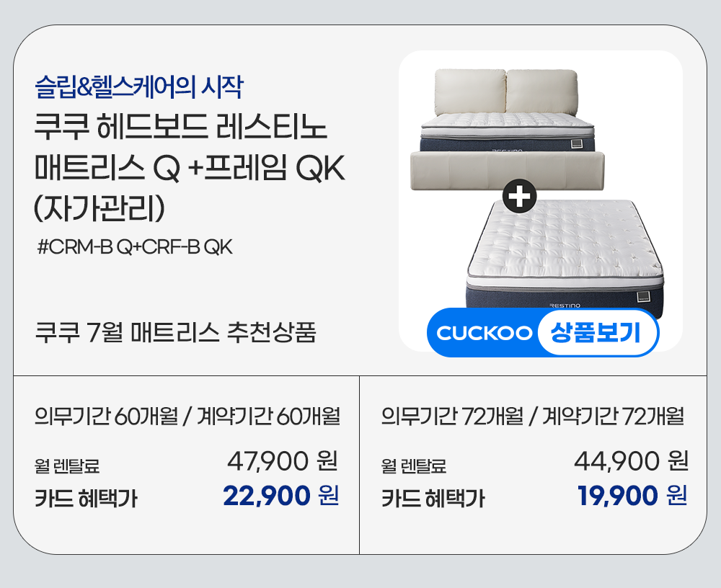Click the 22,900 원 card benefit price
Screen dimensions: 721x588
tap(280, 496)
